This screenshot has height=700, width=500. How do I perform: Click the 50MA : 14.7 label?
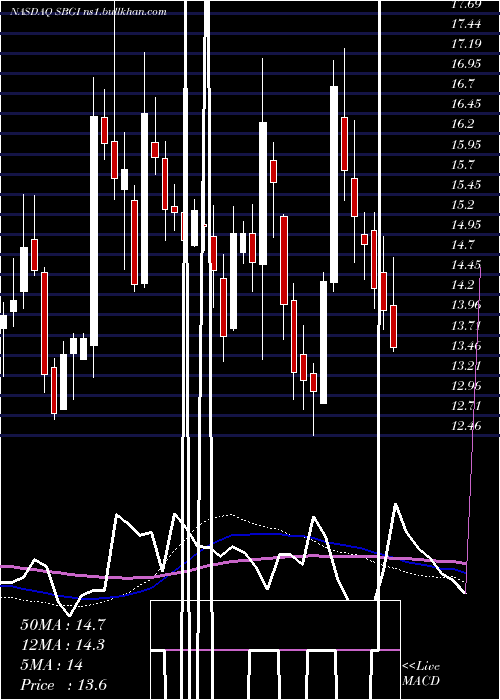click(63, 625)
